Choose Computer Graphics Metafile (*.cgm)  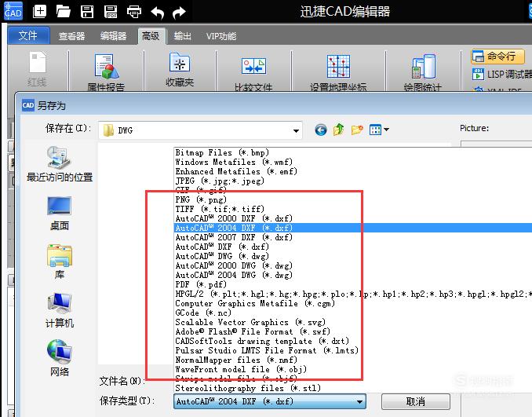click(x=255, y=303)
